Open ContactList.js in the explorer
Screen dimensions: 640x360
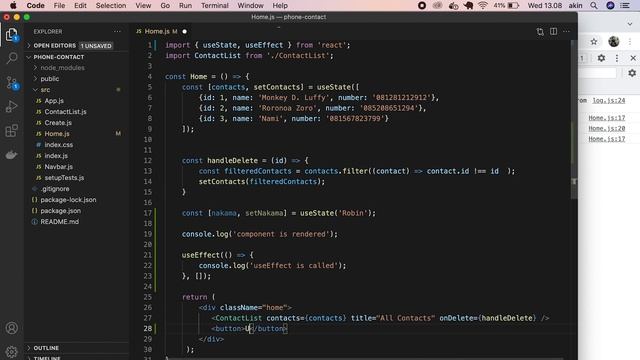click(x=65, y=112)
